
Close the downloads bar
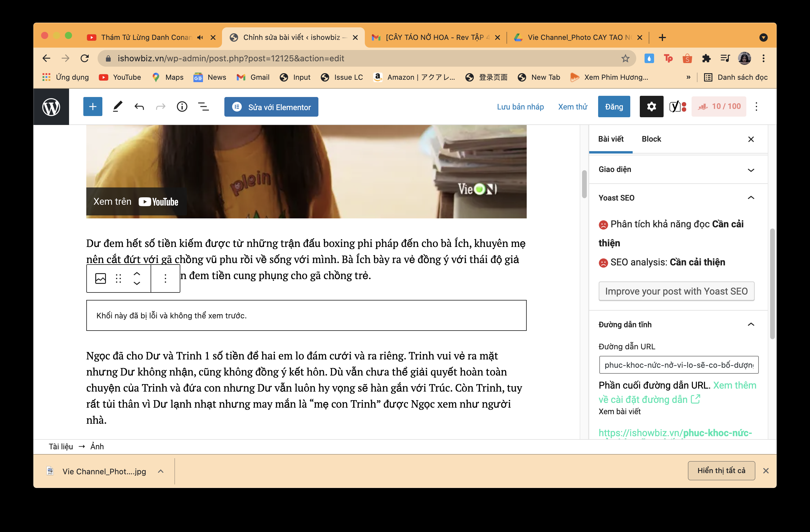765,471
